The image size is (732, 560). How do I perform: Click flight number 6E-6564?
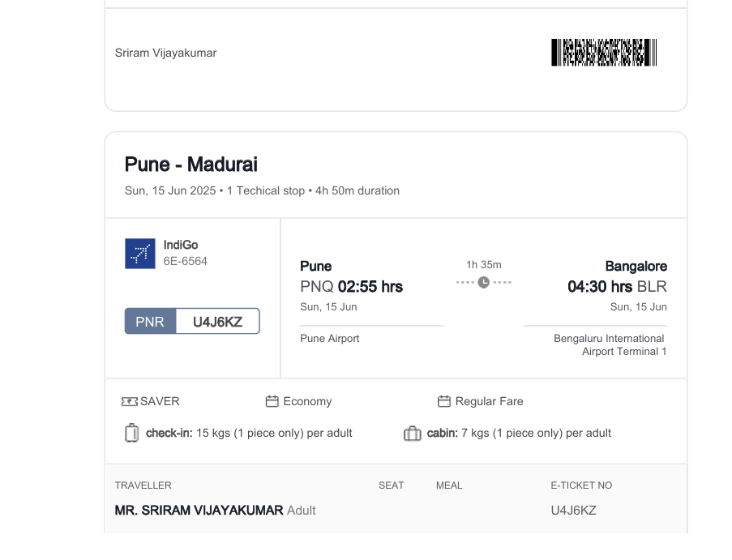(x=186, y=261)
